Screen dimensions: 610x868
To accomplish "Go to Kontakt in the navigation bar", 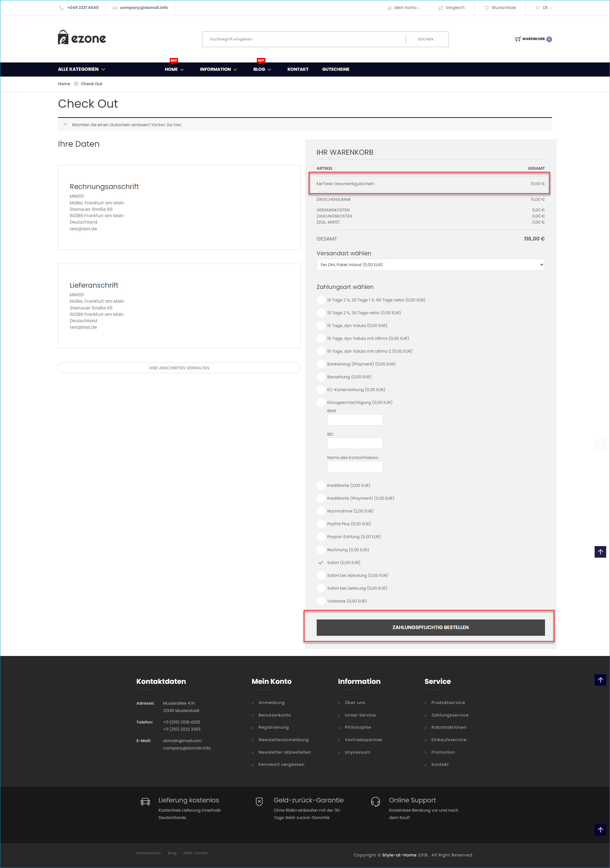I will (x=298, y=70).
